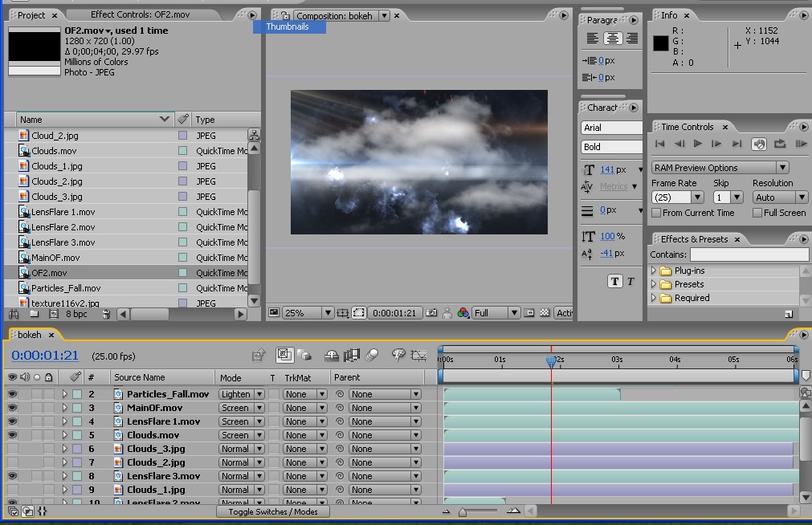The width and height of the screenshot is (812, 525).
Task: Toggle the transparency grid icon in viewer
Action: pos(545,313)
